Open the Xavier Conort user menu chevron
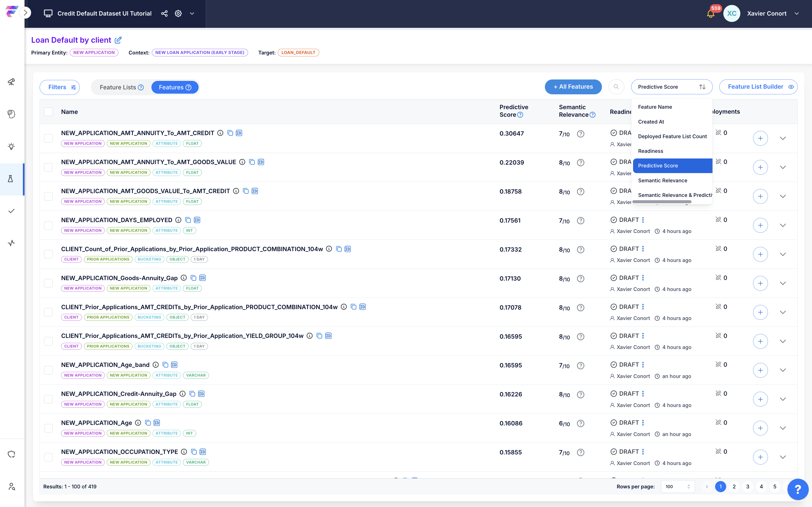Viewport: 812px width, 507px height. [797, 13]
